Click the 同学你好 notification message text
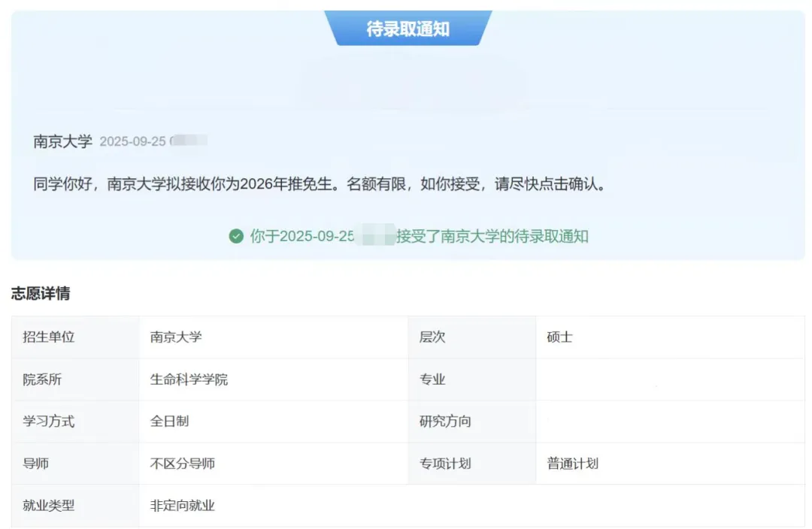The width and height of the screenshot is (812, 529). pyautogui.click(x=320, y=184)
